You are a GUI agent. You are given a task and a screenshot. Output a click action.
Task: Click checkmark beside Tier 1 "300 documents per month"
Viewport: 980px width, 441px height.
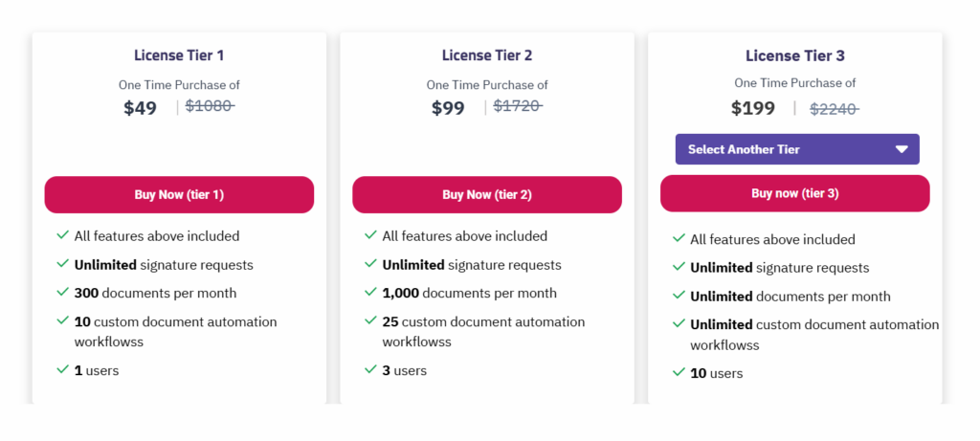point(62,292)
